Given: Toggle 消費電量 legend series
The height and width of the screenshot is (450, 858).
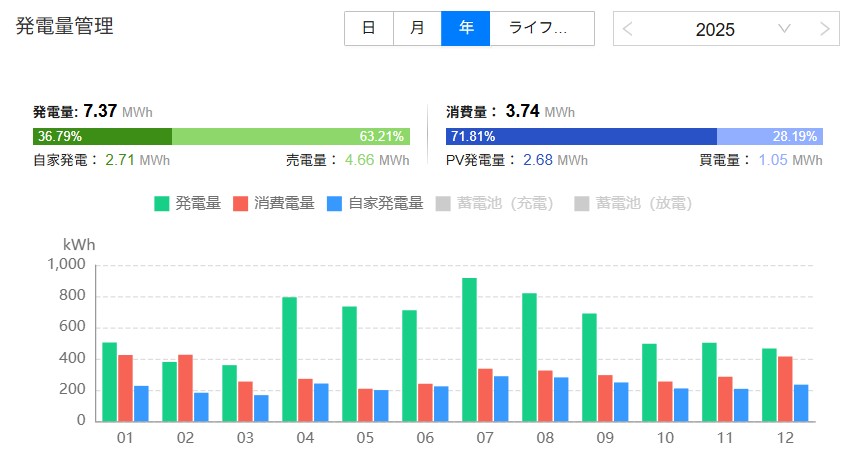Looking at the screenshot, I should [x=274, y=203].
